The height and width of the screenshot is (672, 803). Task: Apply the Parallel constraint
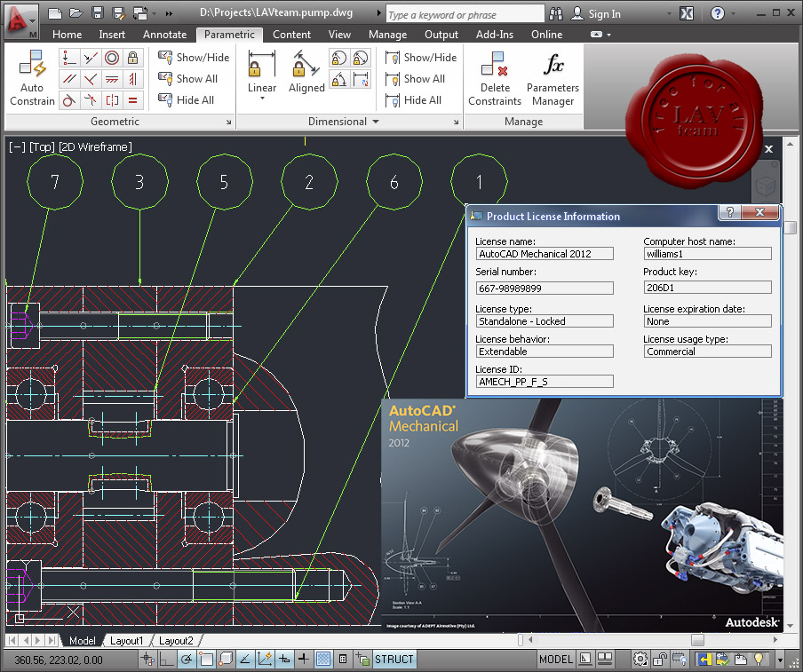coord(68,79)
